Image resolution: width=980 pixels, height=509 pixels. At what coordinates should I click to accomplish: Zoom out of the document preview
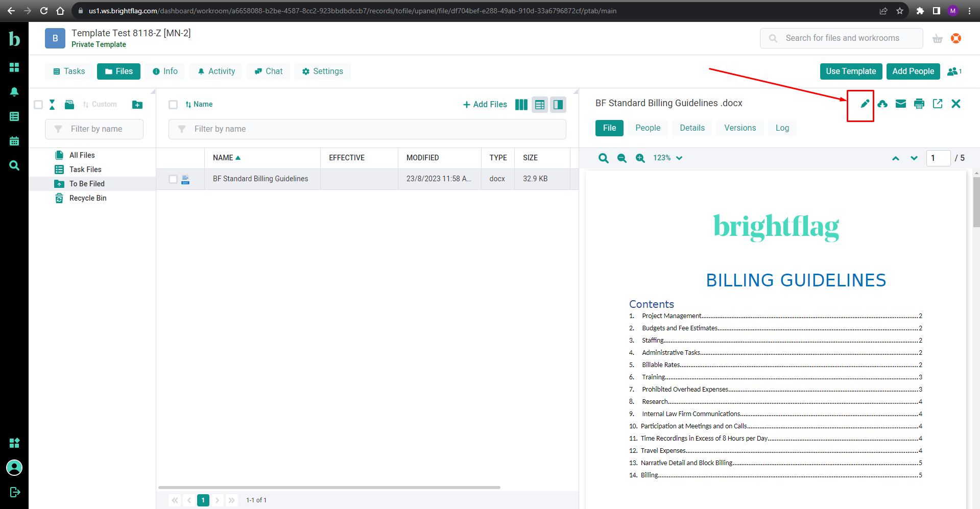point(622,158)
